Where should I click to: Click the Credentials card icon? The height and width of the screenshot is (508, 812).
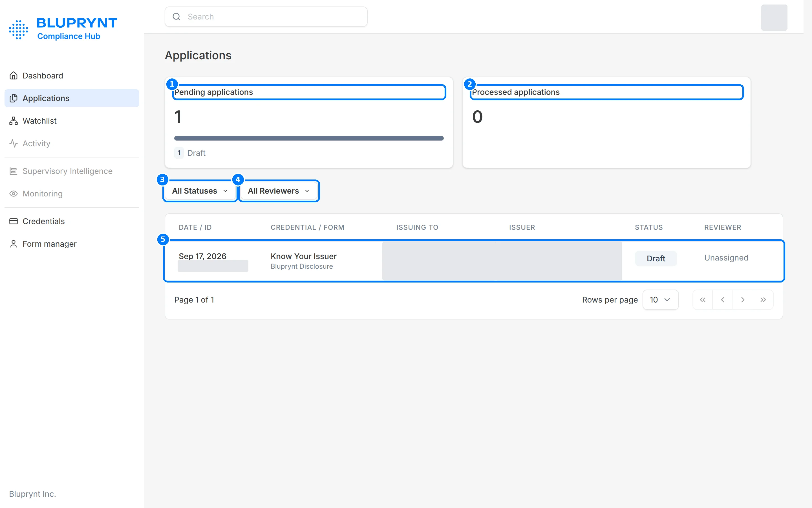tap(14, 221)
